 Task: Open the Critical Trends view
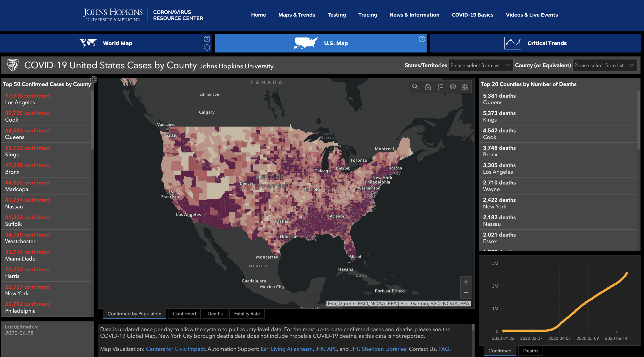point(535,43)
